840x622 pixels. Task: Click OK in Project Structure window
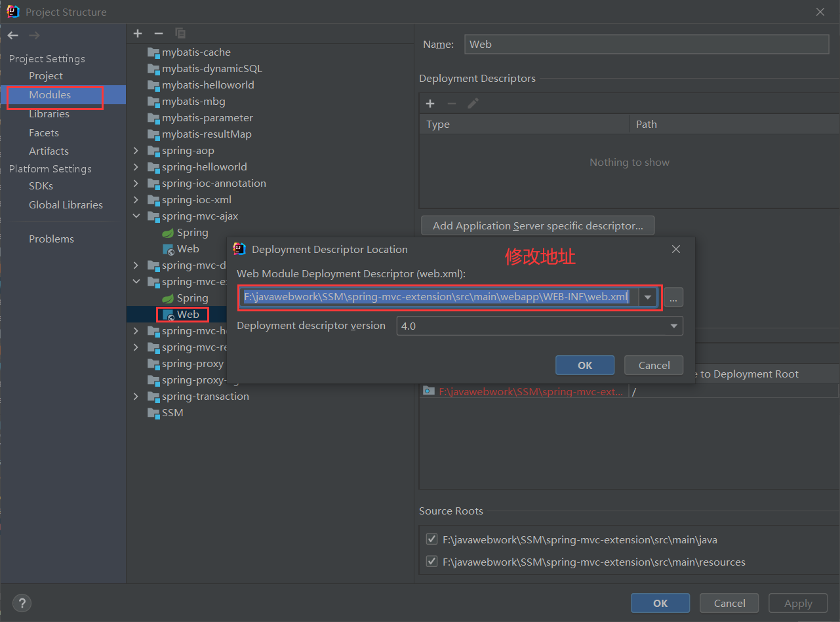tap(660, 603)
